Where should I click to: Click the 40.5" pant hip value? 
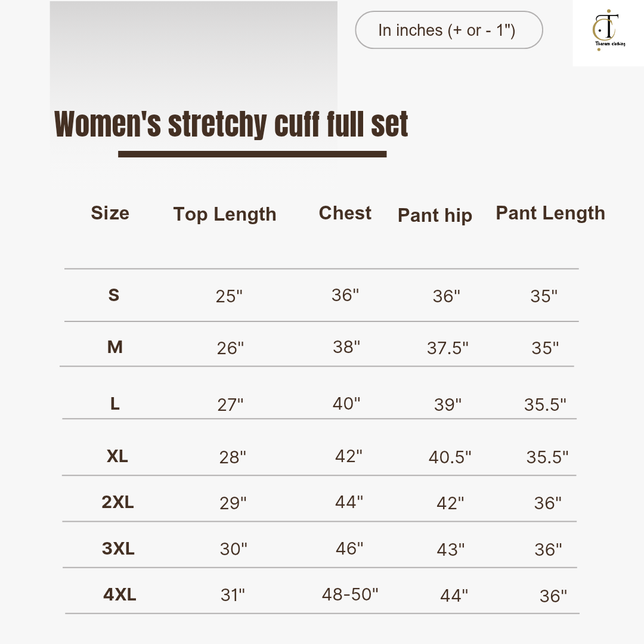coord(450,457)
